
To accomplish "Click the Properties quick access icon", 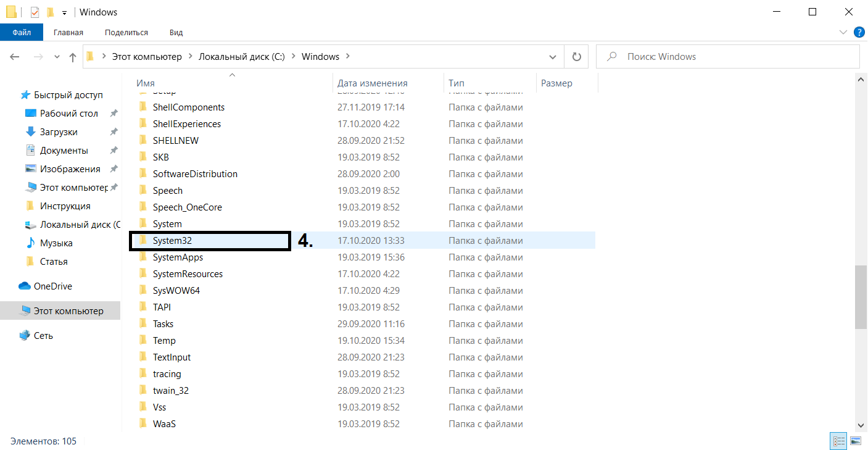I will click(x=35, y=12).
